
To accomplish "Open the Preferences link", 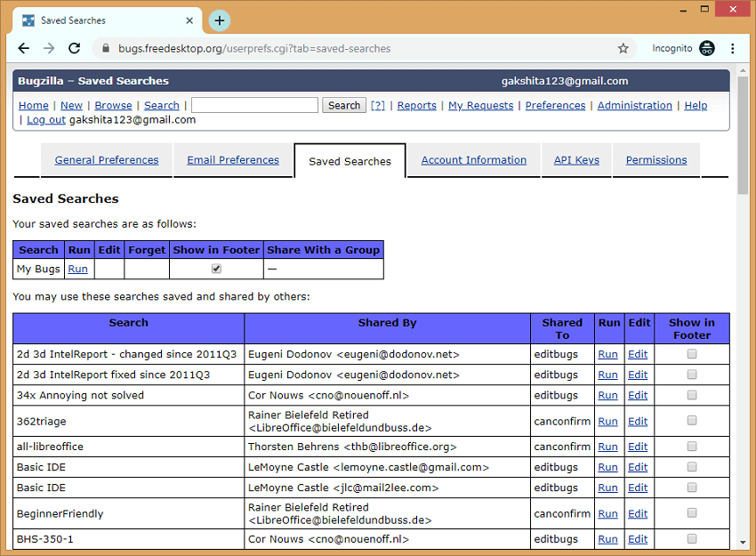I will pyautogui.click(x=555, y=106).
